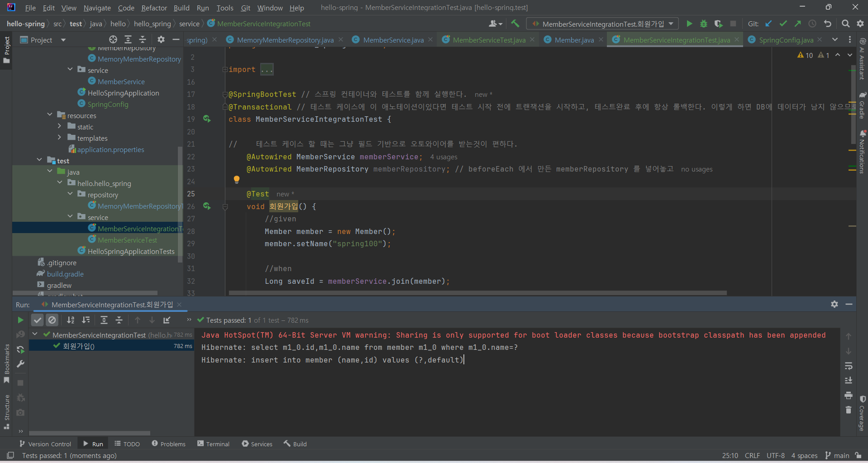Collapse the main service folder
This screenshot has width=868, height=463.
tap(70, 69)
